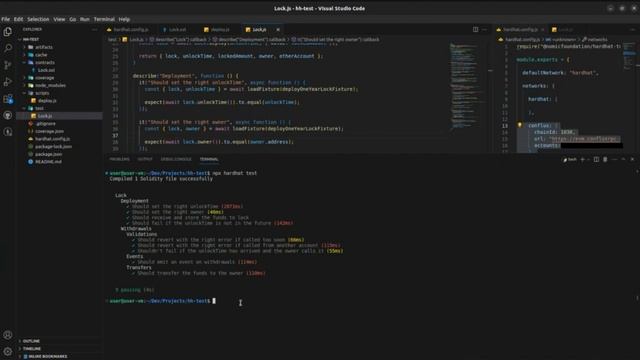Open hardhat.config.js in the Explorer
This screenshot has width=640, height=360.
[x=52, y=139]
